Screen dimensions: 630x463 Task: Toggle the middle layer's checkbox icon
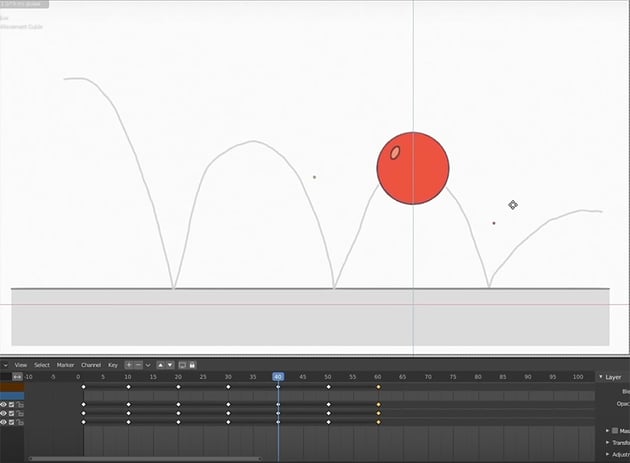pyautogui.click(x=11, y=413)
